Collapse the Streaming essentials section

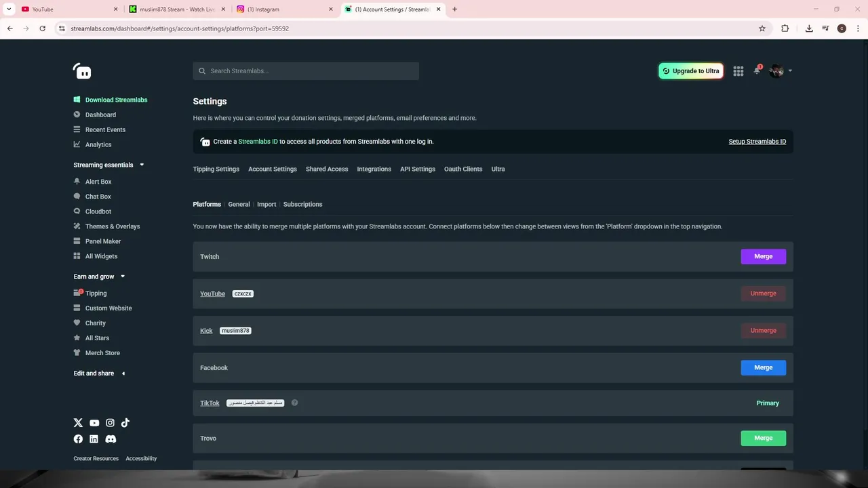click(142, 165)
